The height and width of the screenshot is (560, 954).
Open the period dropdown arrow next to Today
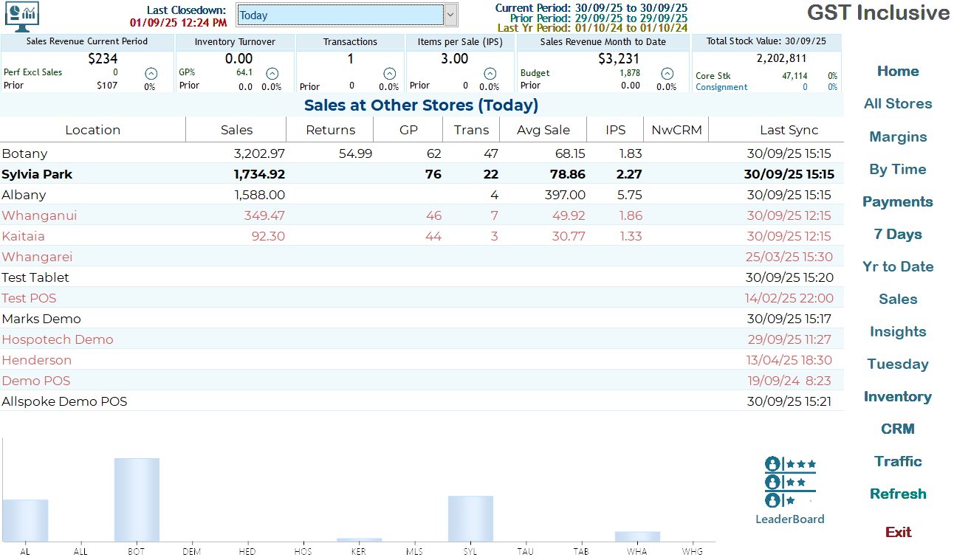[450, 15]
